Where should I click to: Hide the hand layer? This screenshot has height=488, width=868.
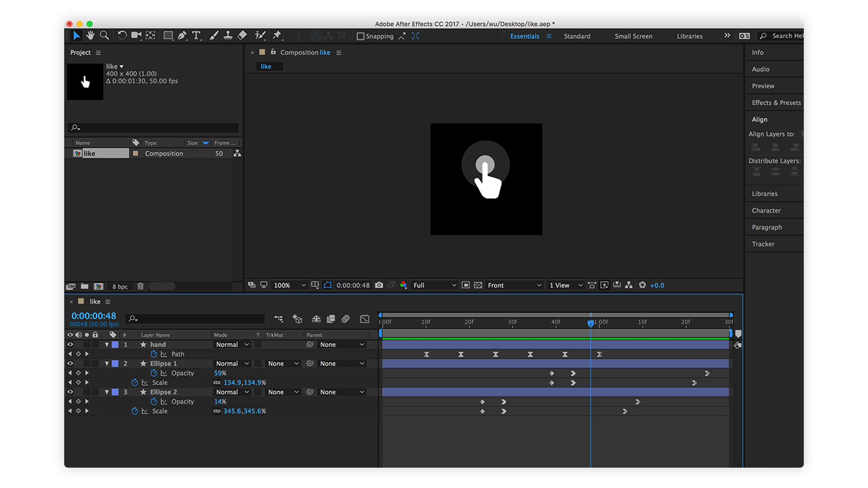coord(70,344)
